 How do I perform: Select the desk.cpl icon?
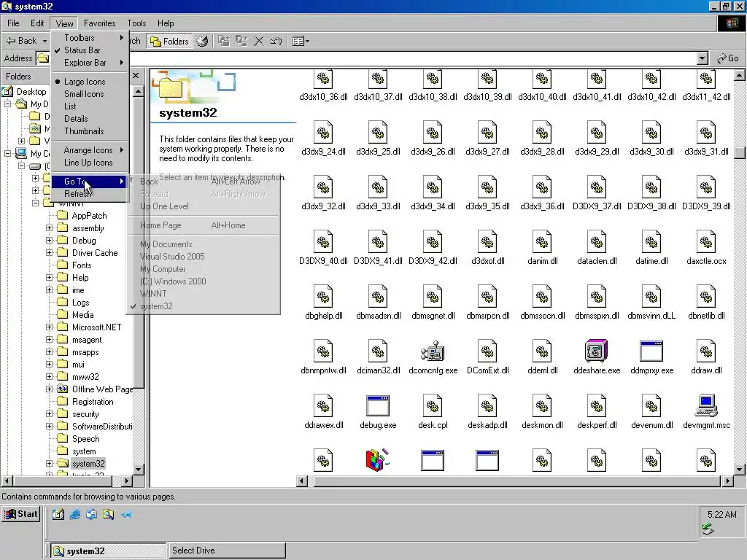pos(433,406)
